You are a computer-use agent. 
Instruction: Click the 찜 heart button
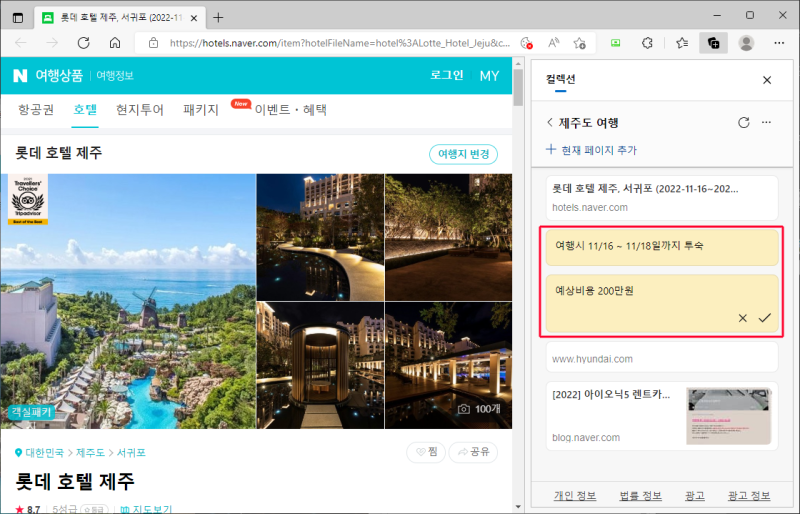click(x=426, y=452)
